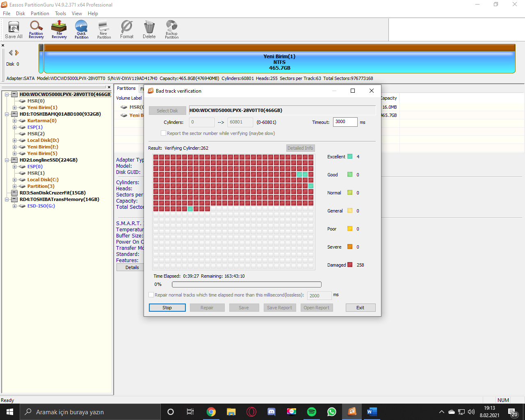Open Opera browser from the taskbar

tap(251, 412)
